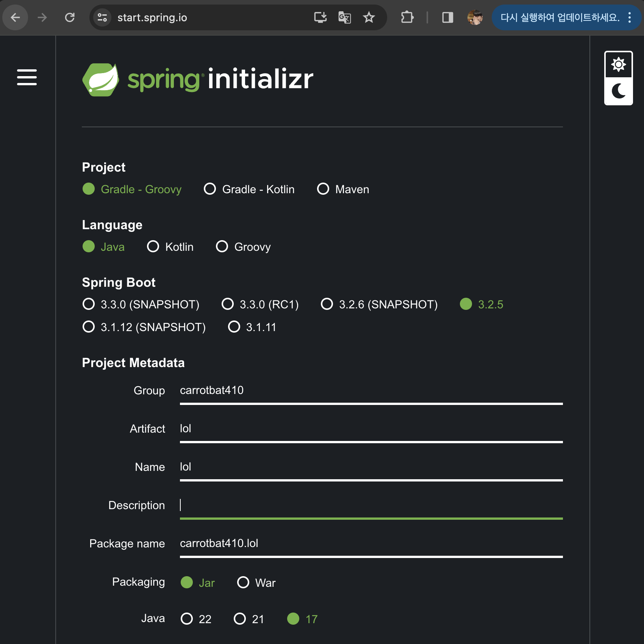644x644 pixels.
Task: Switch to dark theme moon icon
Action: (618, 91)
